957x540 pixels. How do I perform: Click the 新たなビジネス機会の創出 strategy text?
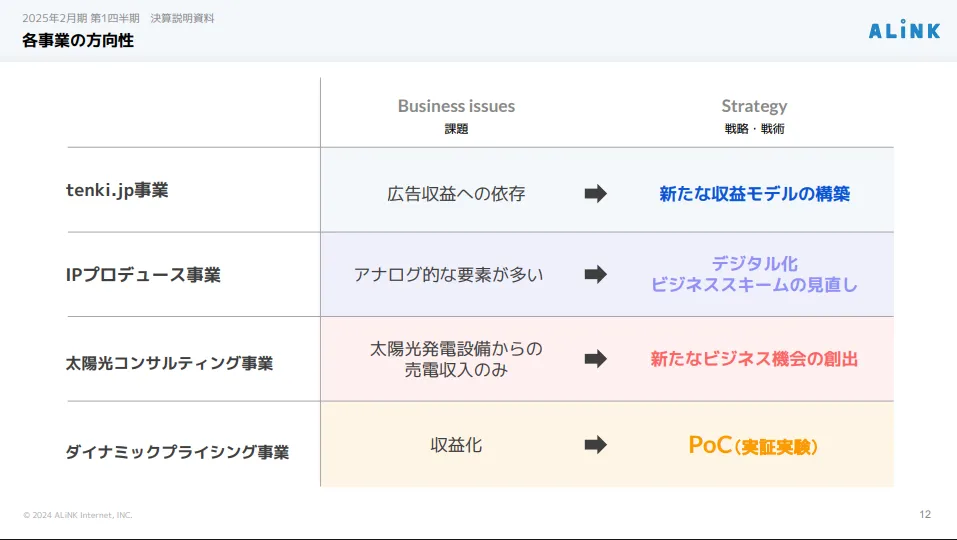point(754,359)
